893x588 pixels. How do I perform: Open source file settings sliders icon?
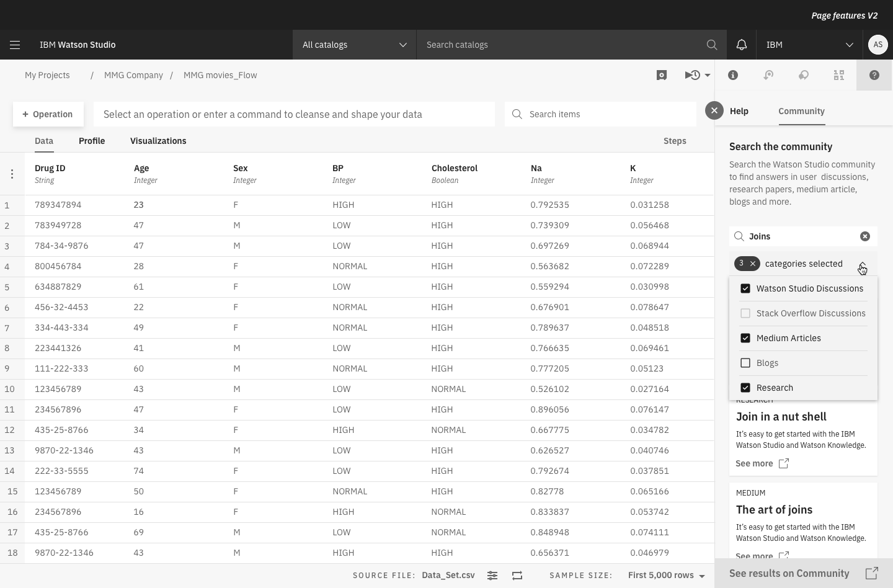(x=492, y=576)
